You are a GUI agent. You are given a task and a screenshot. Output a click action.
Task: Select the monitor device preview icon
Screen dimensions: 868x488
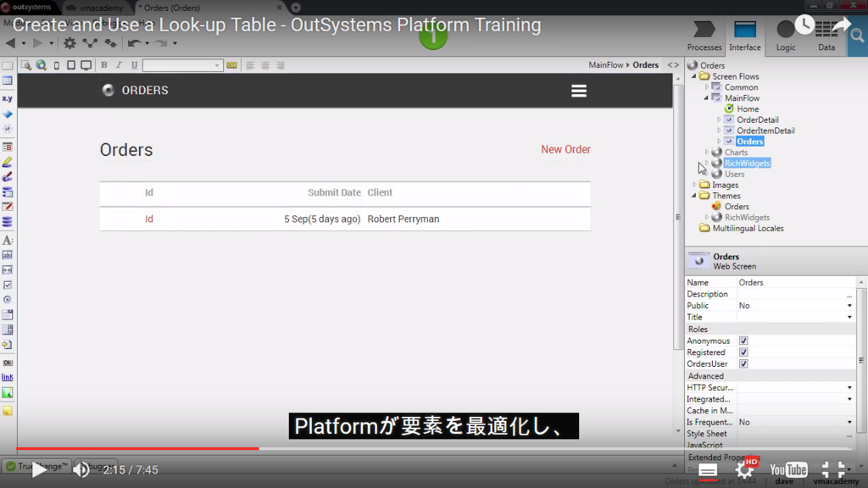coord(86,64)
